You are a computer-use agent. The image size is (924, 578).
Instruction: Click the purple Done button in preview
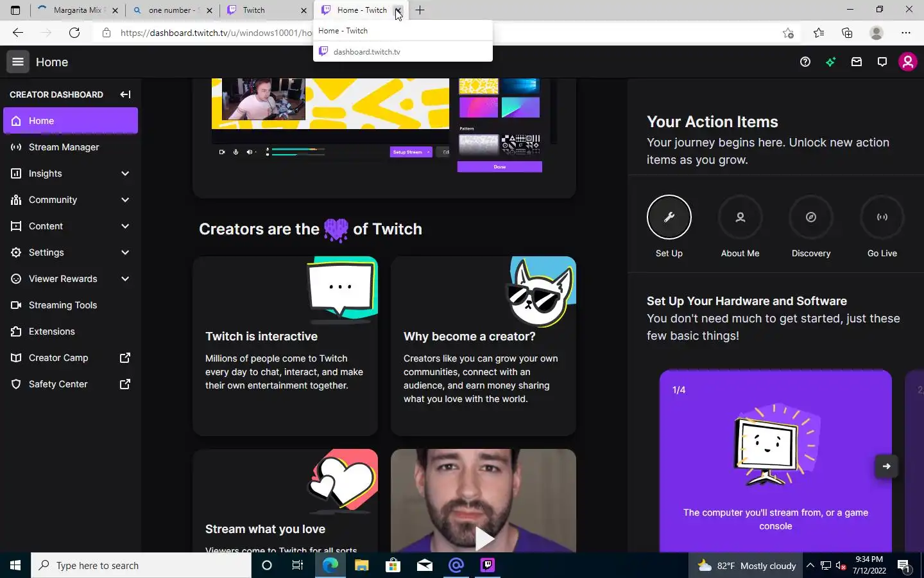pos(500,167)
